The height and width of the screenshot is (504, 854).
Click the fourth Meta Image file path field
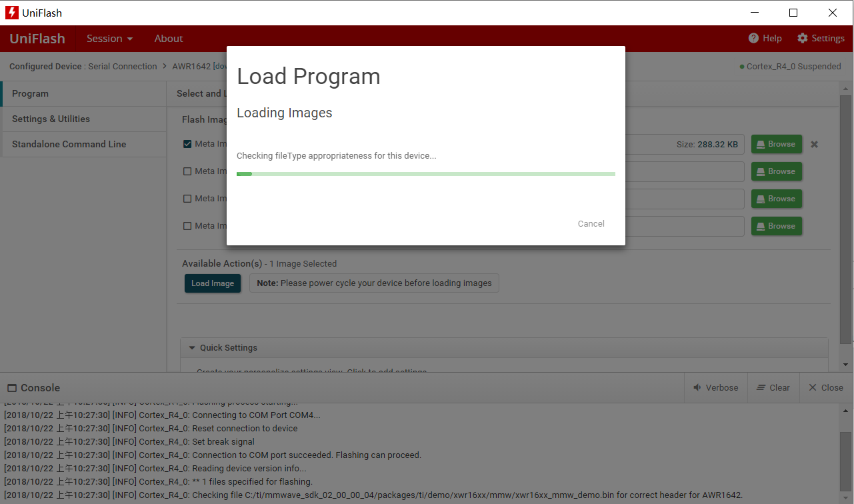point(685,226)
